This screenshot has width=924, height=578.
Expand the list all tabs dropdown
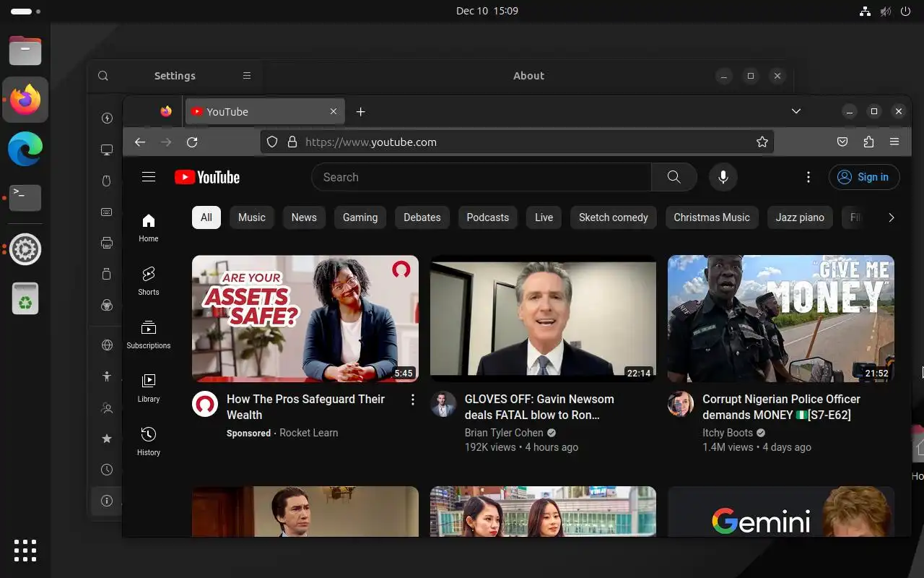[796, 111]
